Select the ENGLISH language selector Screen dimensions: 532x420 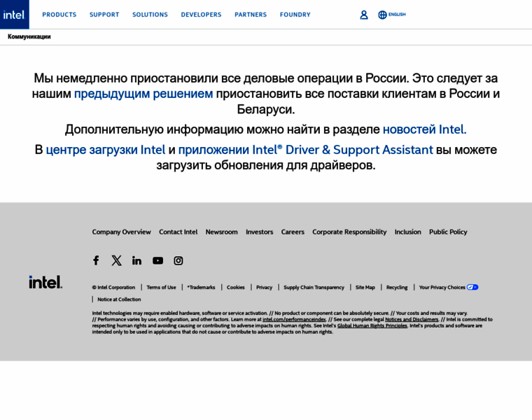(x=397, y=15)
